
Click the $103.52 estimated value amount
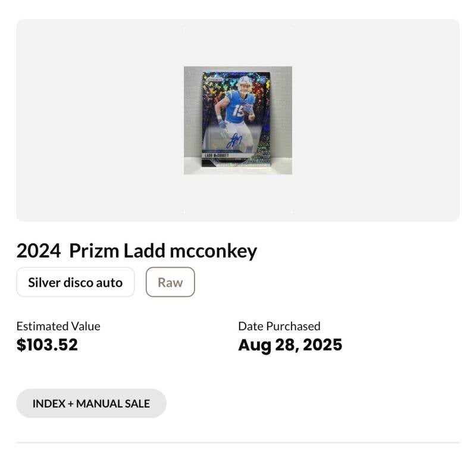(47, 345)
